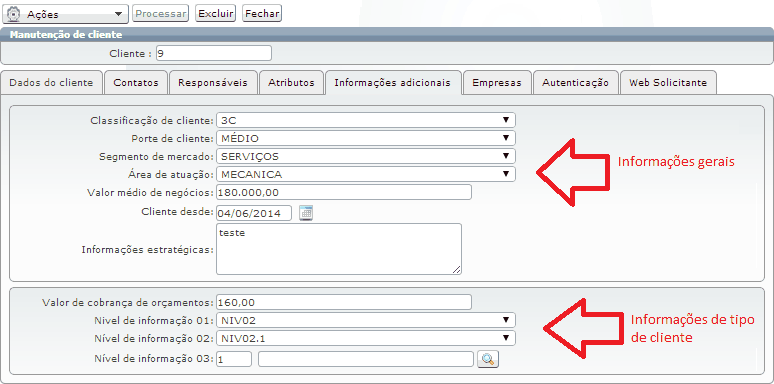Image resolution: width=774 pixels, height=384 pixels.
Task: Click the gear icon in Ações menu
Action: coord(13,14)
